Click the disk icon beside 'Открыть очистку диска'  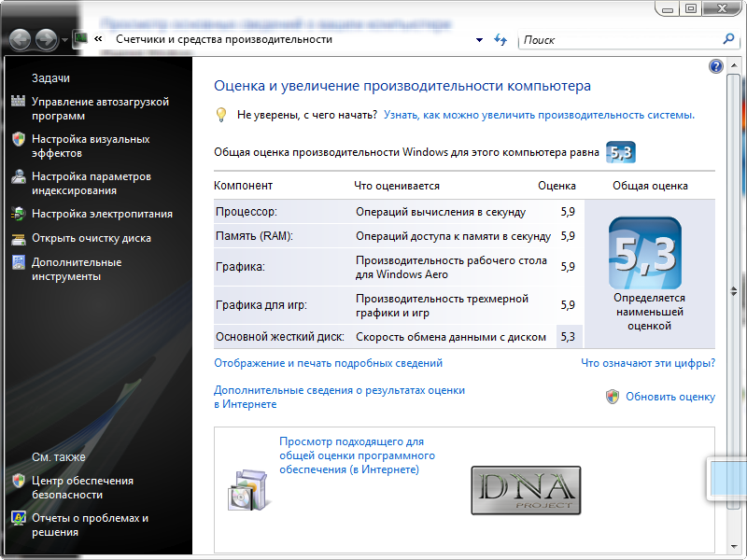pyautogui.click(x=18, y=238)
